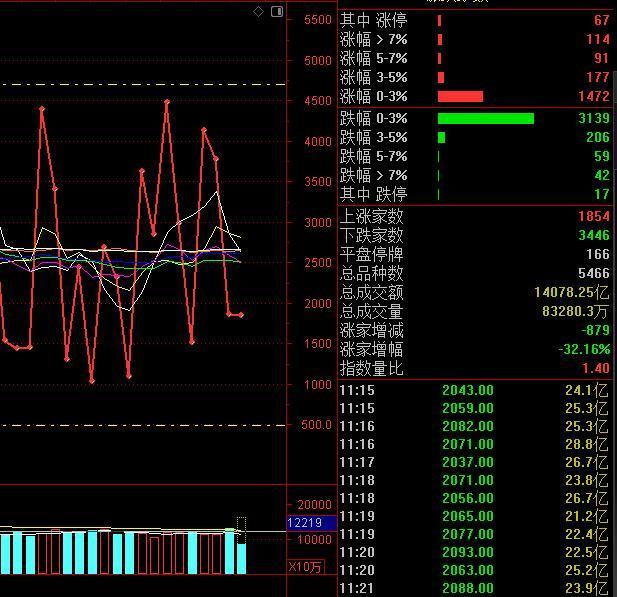
Task: Click the 平盘停牌 value 166
Action: coord(598,254)
